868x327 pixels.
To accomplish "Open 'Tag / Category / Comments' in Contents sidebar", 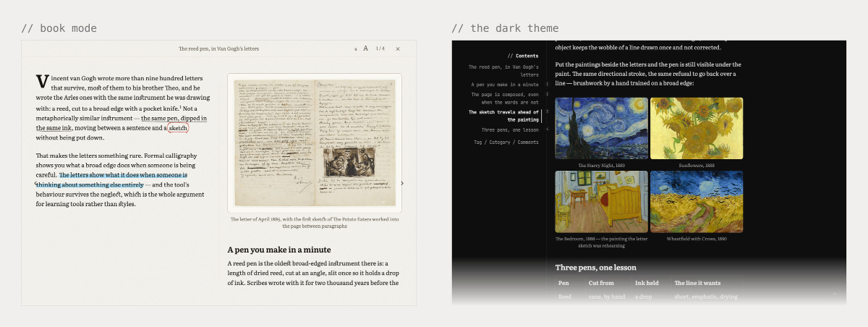I will 506,143.
